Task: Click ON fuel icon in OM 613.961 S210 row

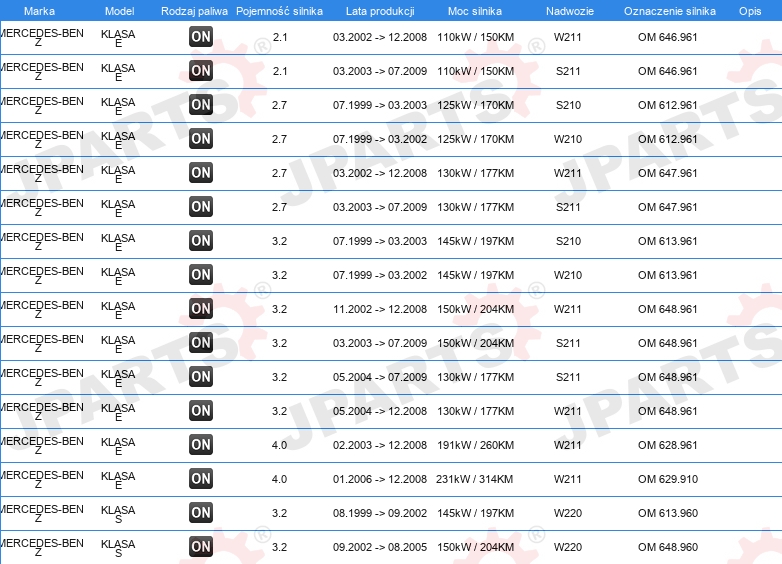Action: tap(201, 241)
